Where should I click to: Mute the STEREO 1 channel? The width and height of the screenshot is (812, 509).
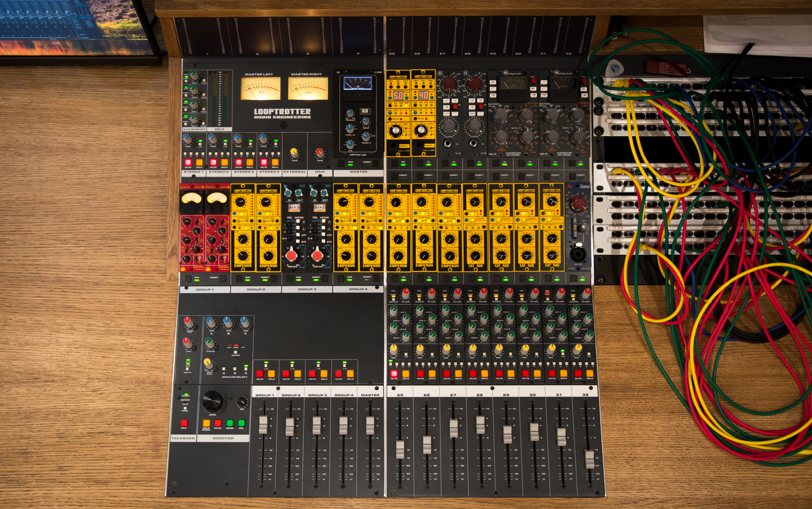[x=188, y=163]
